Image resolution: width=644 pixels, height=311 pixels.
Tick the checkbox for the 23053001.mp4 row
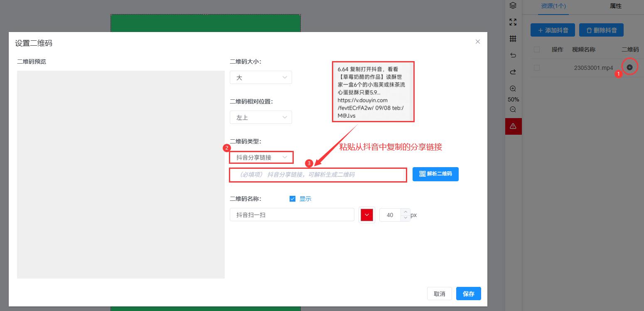point(537,68)
